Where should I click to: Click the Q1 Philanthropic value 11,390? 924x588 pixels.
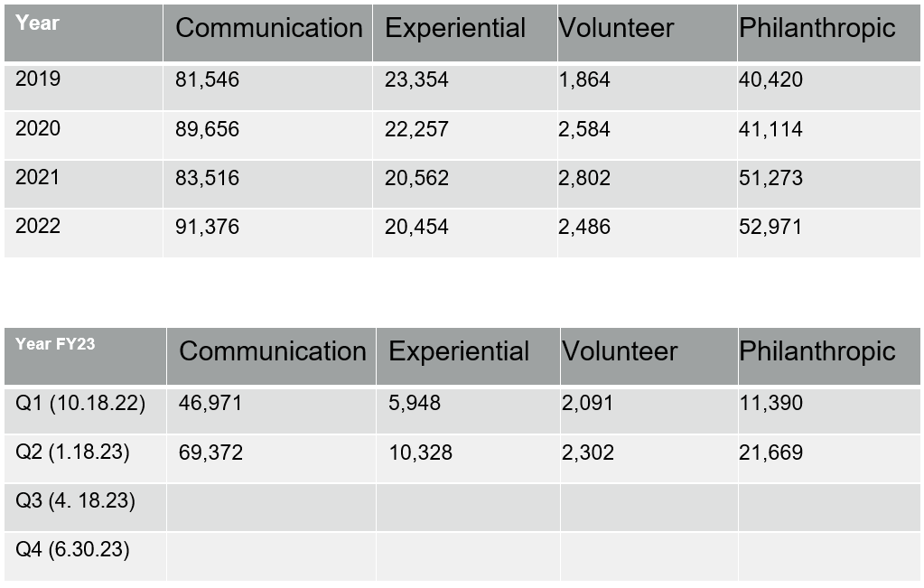[770, 403]
